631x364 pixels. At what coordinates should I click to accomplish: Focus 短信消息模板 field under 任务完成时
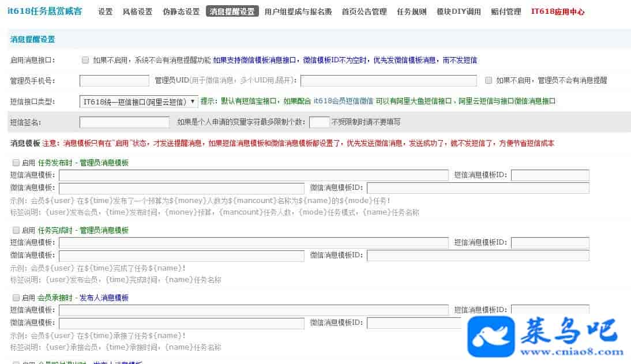coord(254,242)
